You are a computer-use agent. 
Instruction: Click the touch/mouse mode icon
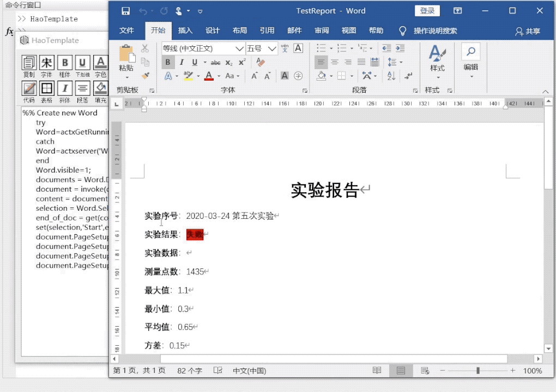pos(178,11)
